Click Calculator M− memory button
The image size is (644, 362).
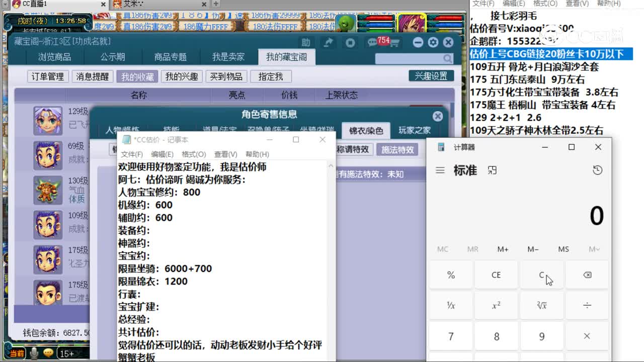[x=533, y=249]
